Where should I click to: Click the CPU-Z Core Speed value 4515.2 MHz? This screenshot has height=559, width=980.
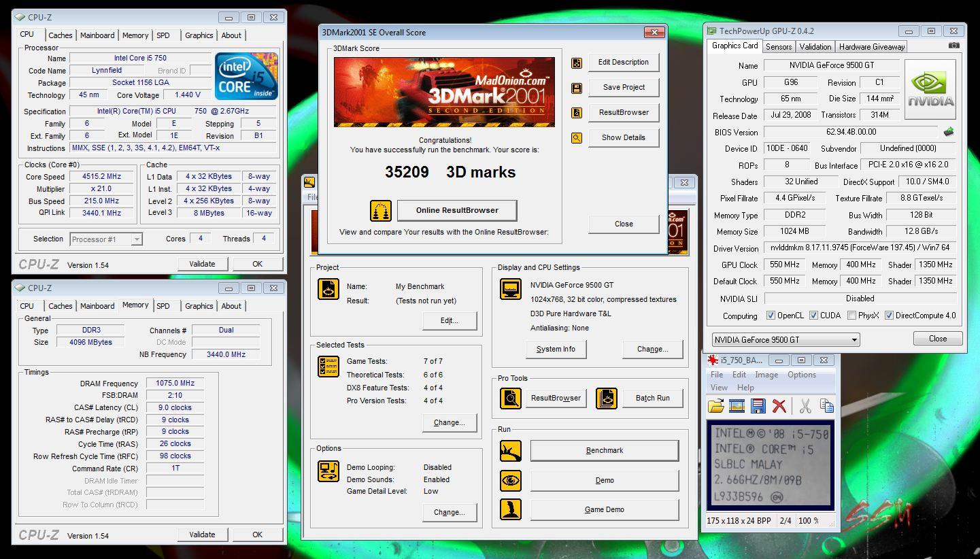[101, 177]
